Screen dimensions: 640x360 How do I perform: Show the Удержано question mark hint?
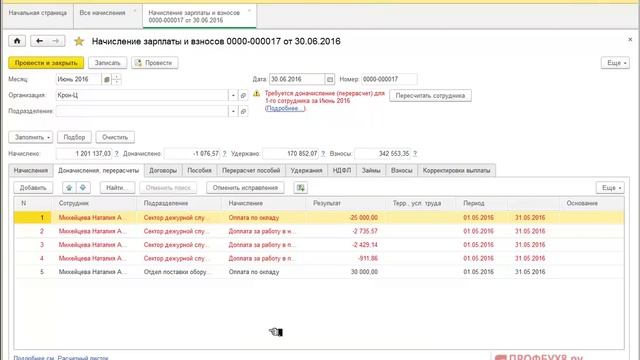tap(323, 154)
